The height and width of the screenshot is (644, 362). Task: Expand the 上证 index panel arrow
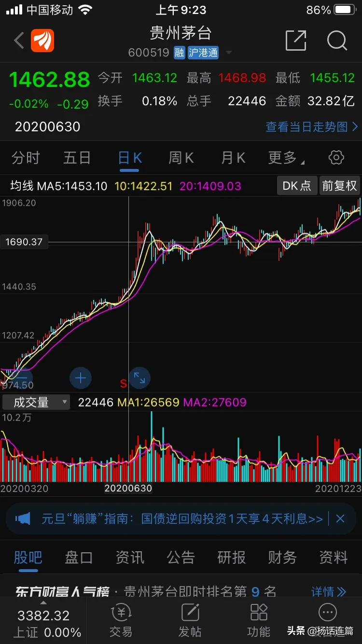click(x=43, y=602)
